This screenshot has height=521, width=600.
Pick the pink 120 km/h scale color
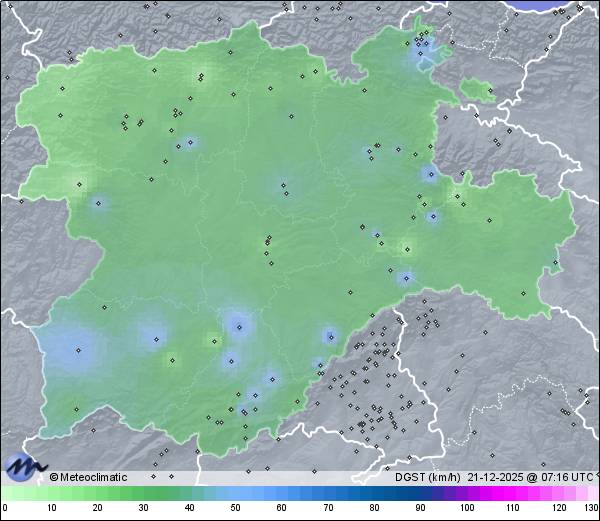[x=558, y=494]
